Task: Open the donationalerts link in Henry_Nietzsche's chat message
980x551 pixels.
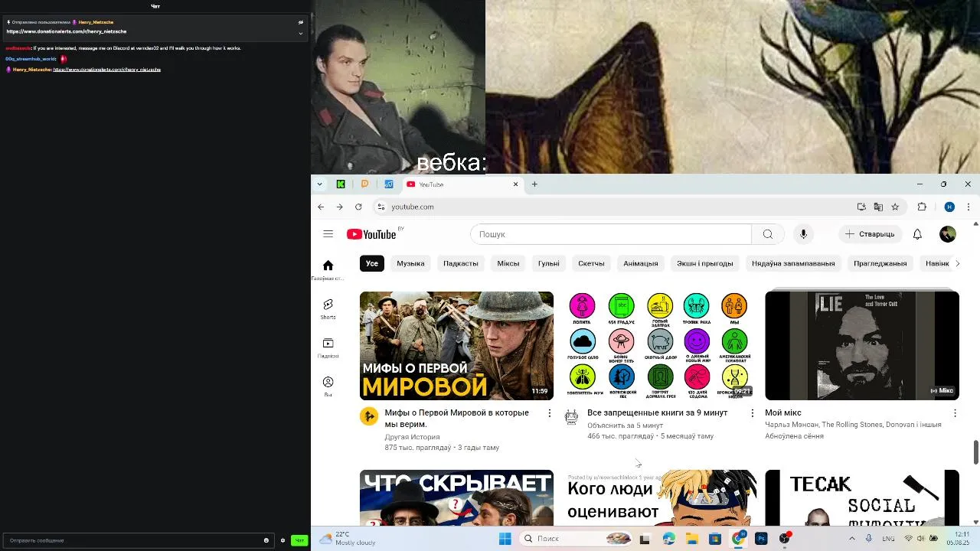Action: click(107, 70)
